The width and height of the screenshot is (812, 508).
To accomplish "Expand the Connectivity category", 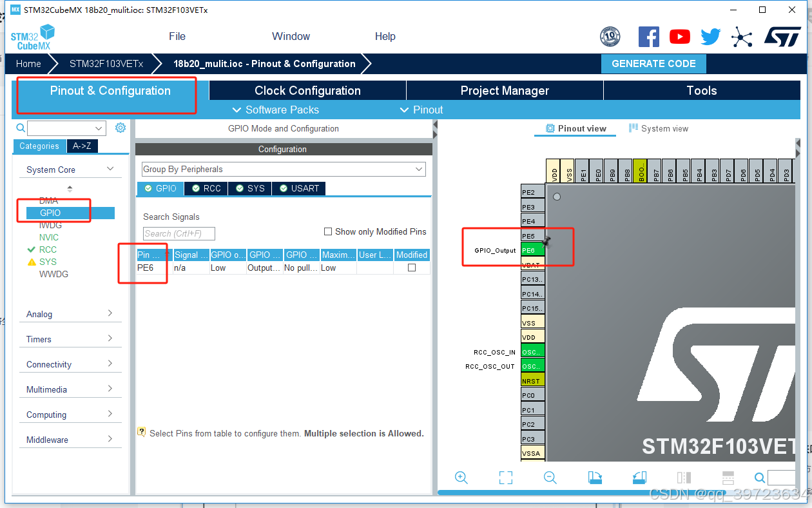I will click(70, 364).
